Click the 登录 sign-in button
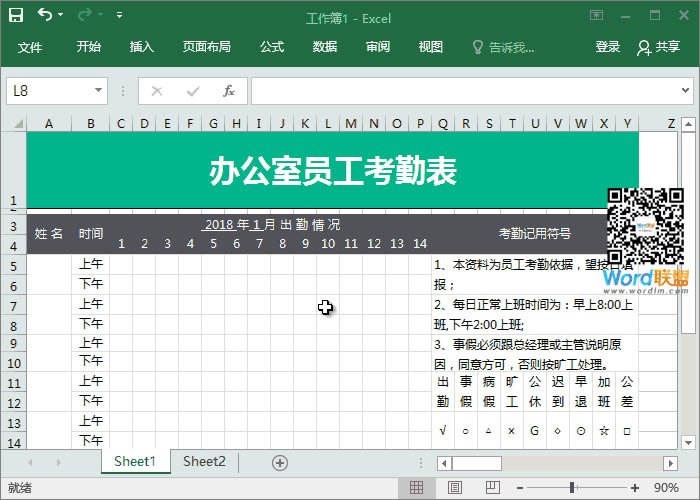 pos(608,47)
